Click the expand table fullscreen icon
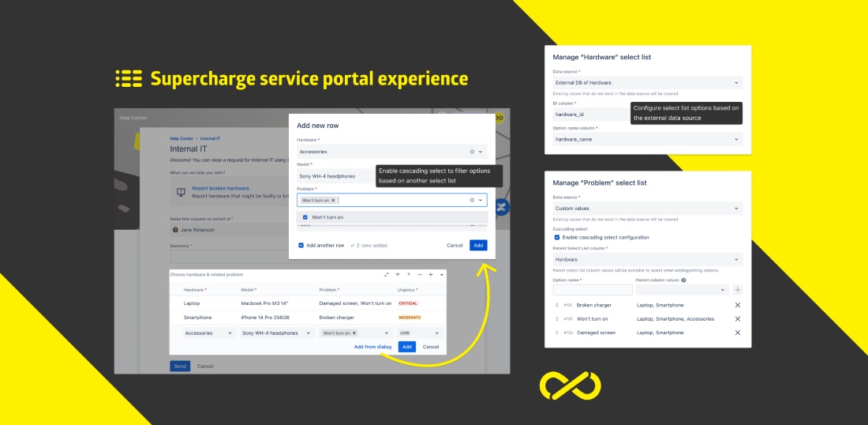This screenshot has height=425, width=868. [387, 274]
